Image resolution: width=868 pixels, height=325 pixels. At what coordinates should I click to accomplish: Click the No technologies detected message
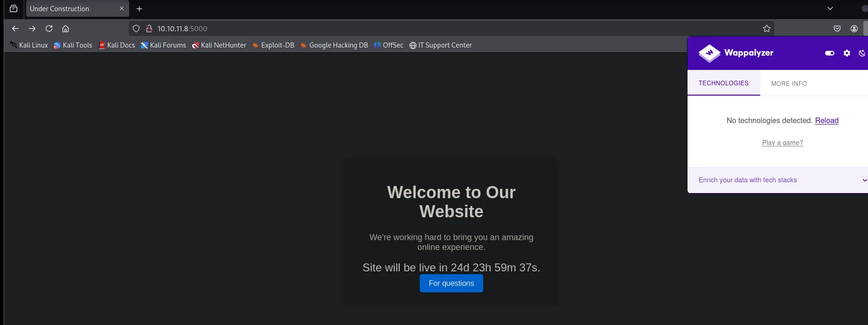point(770,120)
